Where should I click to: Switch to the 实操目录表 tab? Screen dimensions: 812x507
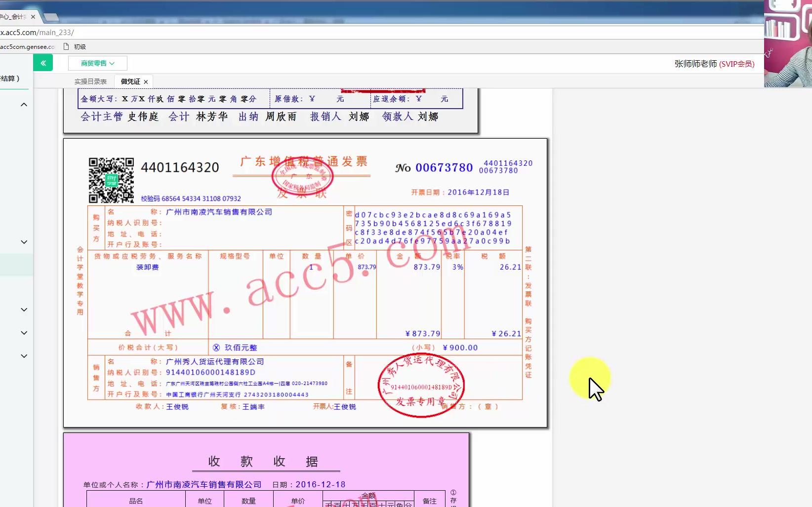coord(90,81)
